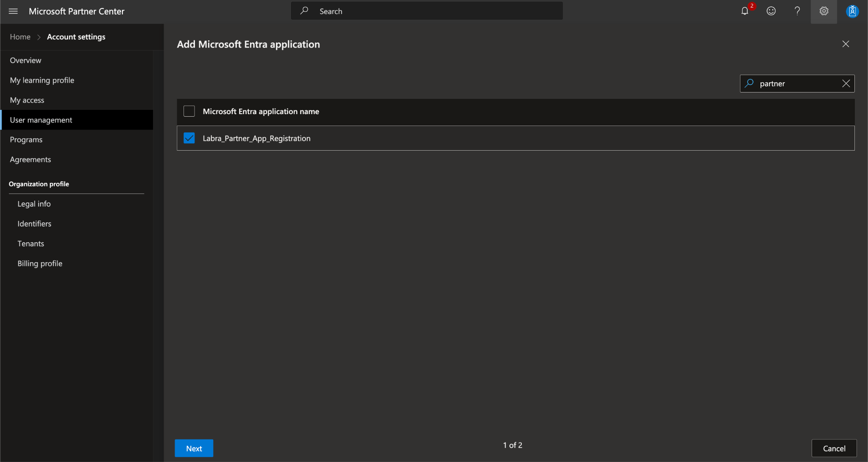This screenshot has width=868, height=462.
Task: Click the top search magnifier icon
Action: point(304,11)
